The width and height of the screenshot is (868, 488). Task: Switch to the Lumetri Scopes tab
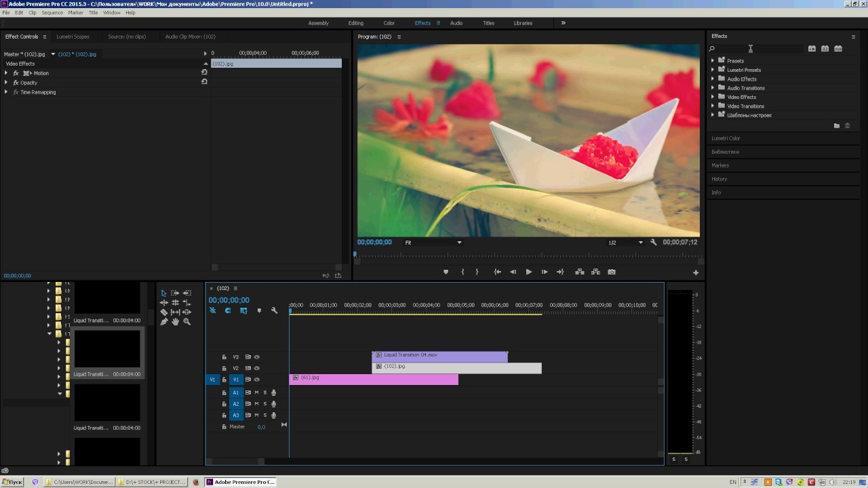pyautogui.click(x=73, y=37)
